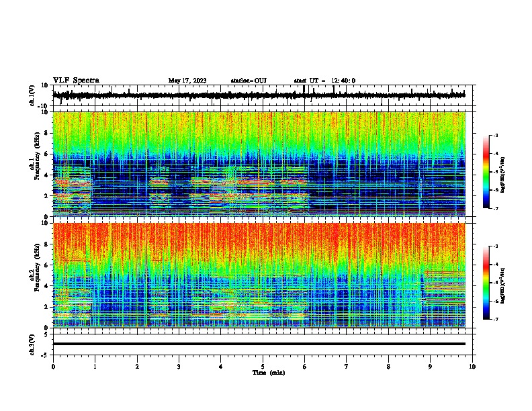The height and width of the screenshot is (411, 532).
Task: Click the ch.1 voltage waveform trace
Action: pyautogui.click(x=259, y=95)
